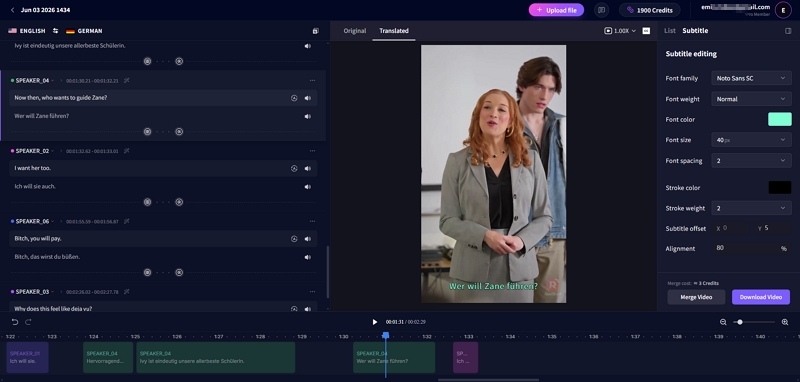Click the edit-time icon next to SPEAKER_04 timestamp

pos(127,81)
